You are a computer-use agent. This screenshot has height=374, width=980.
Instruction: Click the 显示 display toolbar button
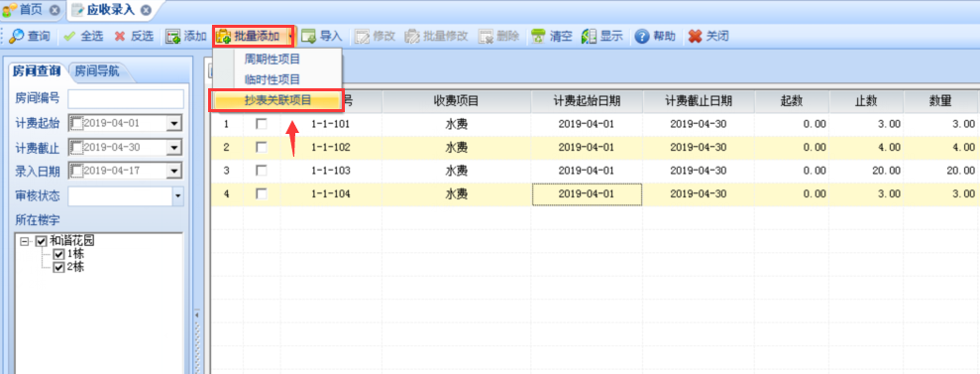click(602, 37)
